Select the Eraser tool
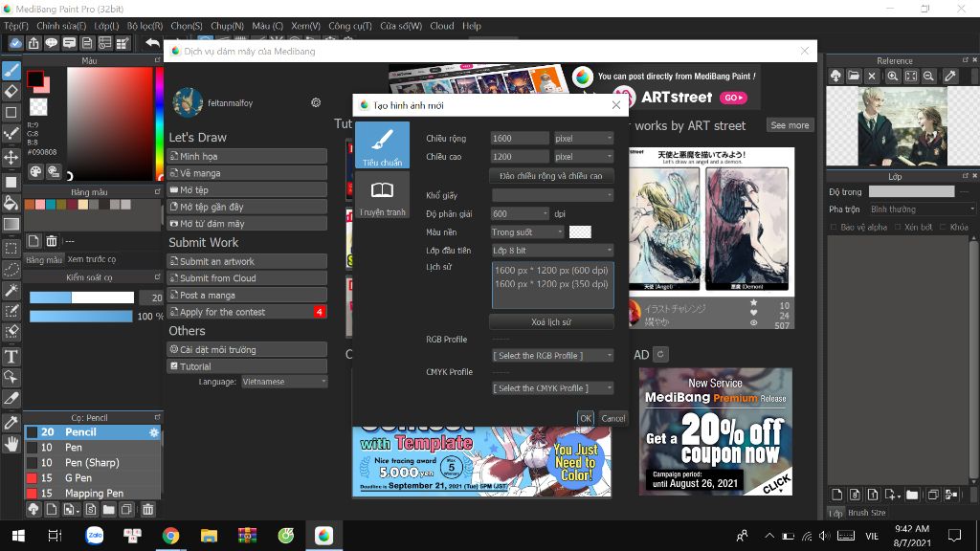The image size is (980, 551). (x=11, y=91)
